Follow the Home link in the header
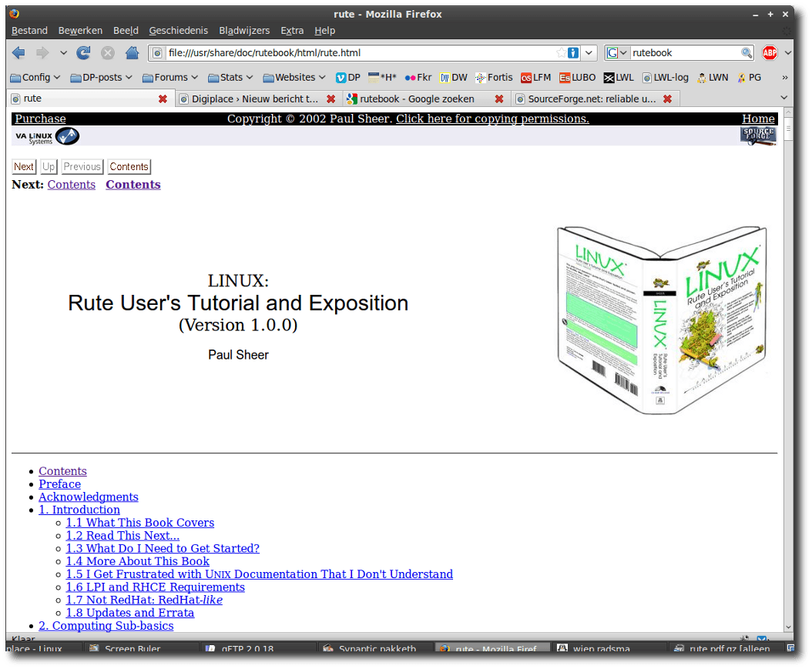Viewport: 812px width, 669px height. (x=758, y=119)
